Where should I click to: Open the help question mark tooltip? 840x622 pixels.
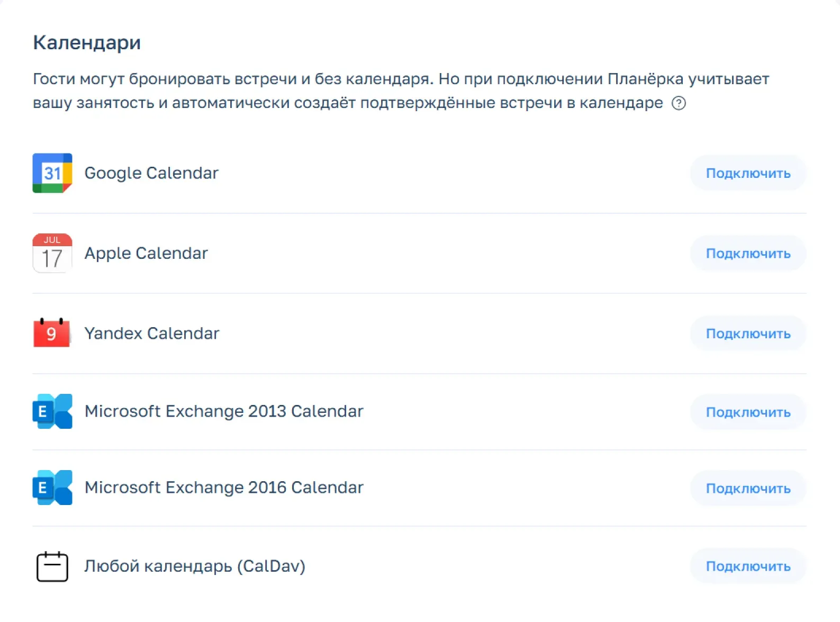(679, 103)
